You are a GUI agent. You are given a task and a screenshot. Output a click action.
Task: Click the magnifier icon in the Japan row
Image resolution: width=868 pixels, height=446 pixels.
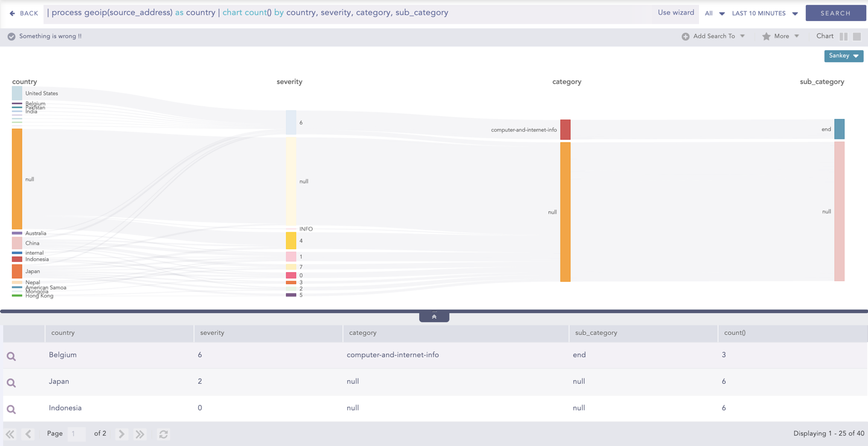coord(11,383)
